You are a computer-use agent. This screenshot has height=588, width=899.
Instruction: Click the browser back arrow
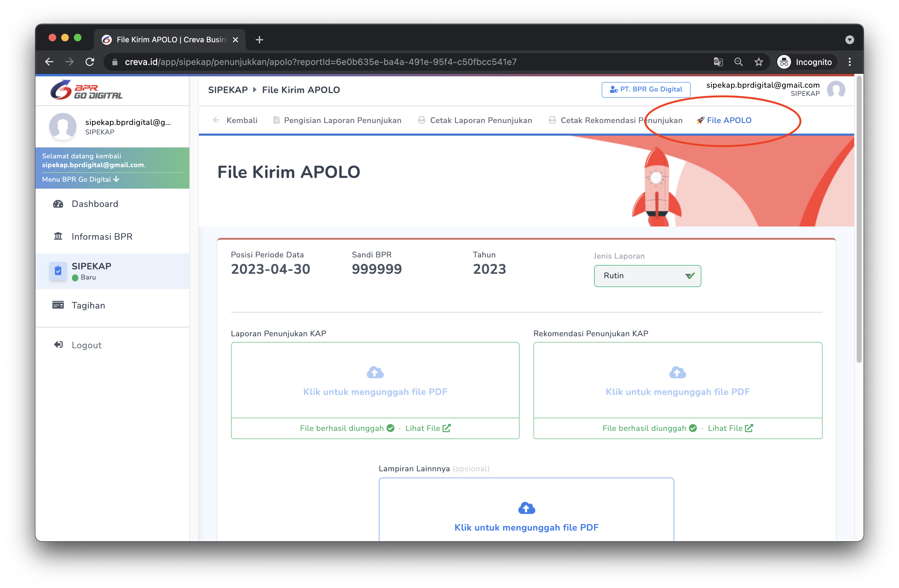pos(49,62)
